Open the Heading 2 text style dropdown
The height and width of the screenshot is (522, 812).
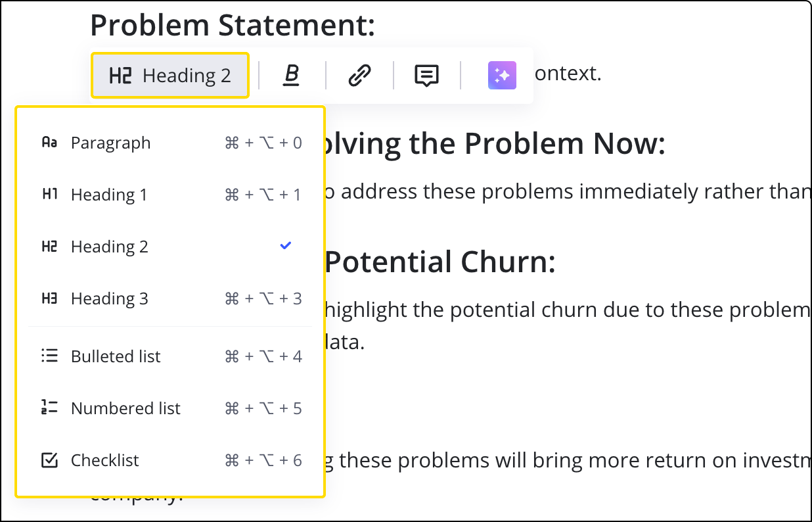point(170,76)
